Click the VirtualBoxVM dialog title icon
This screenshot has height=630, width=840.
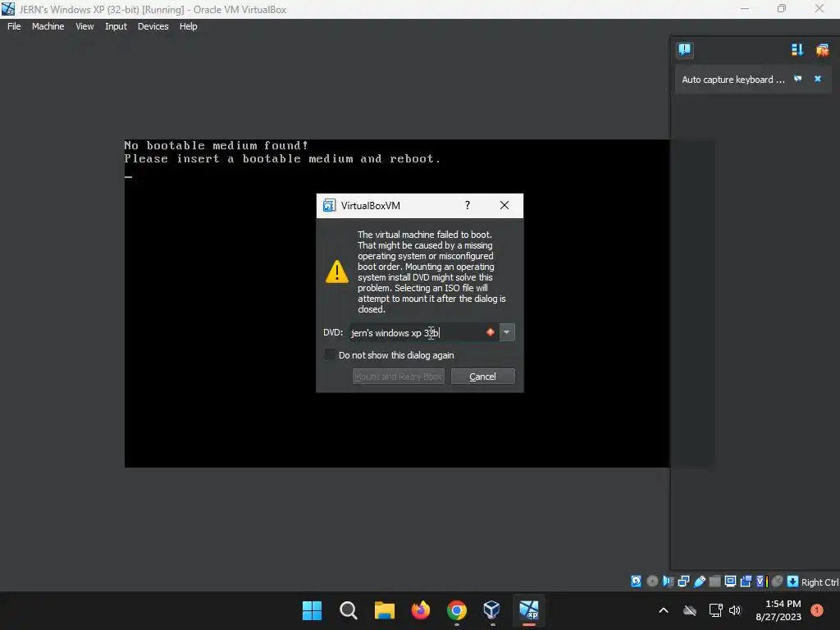(329, 206)
